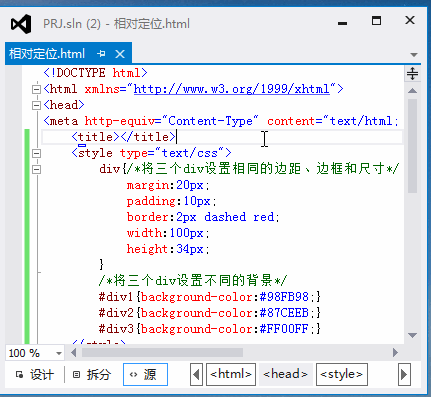Click the #div2 background-color rule

(210, 313)
